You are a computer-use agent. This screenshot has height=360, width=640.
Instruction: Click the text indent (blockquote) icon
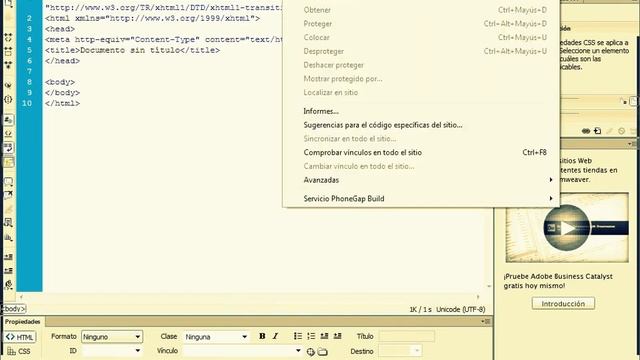(337, 336)
